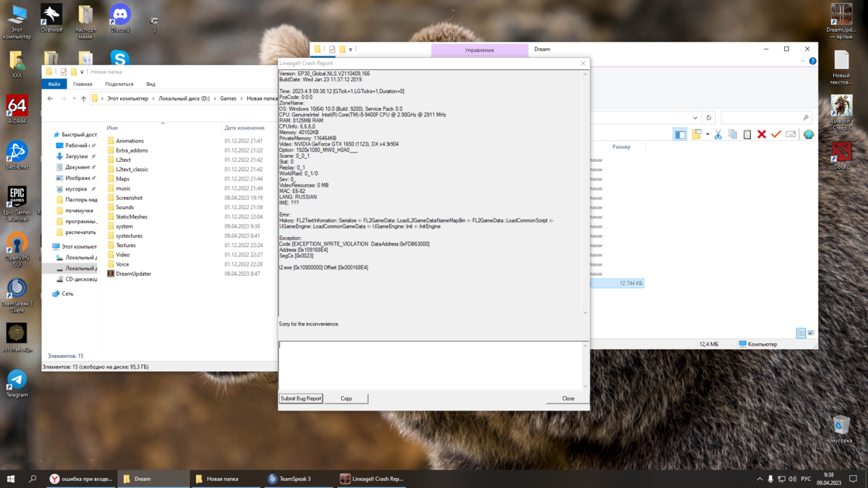Click the up-arrow navigation icon in Explorer
The image size is (868, 488).
point(84,98)
